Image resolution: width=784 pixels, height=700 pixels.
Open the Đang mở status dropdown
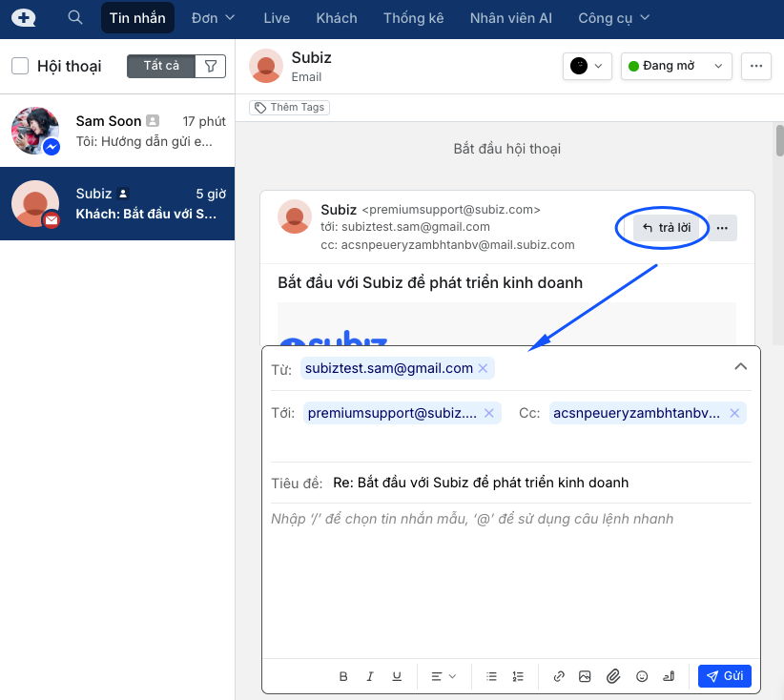tap(676, 66)
